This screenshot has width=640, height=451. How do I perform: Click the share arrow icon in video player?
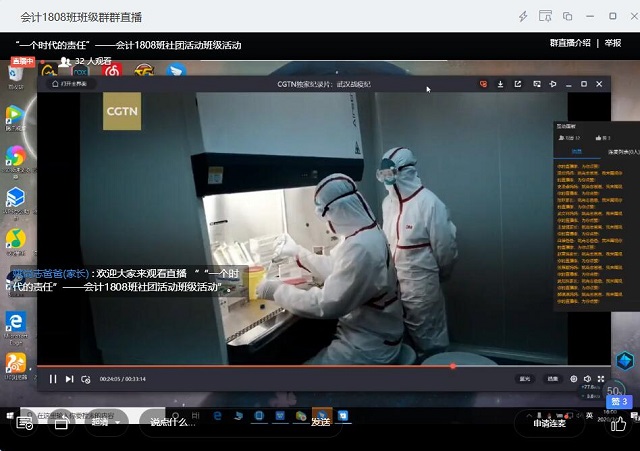[x=518, y=84]
